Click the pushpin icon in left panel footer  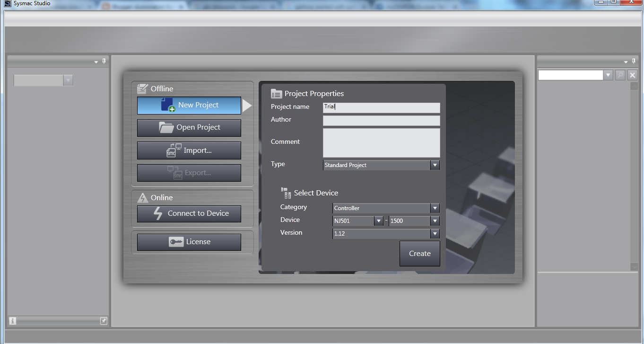point(104,321)
